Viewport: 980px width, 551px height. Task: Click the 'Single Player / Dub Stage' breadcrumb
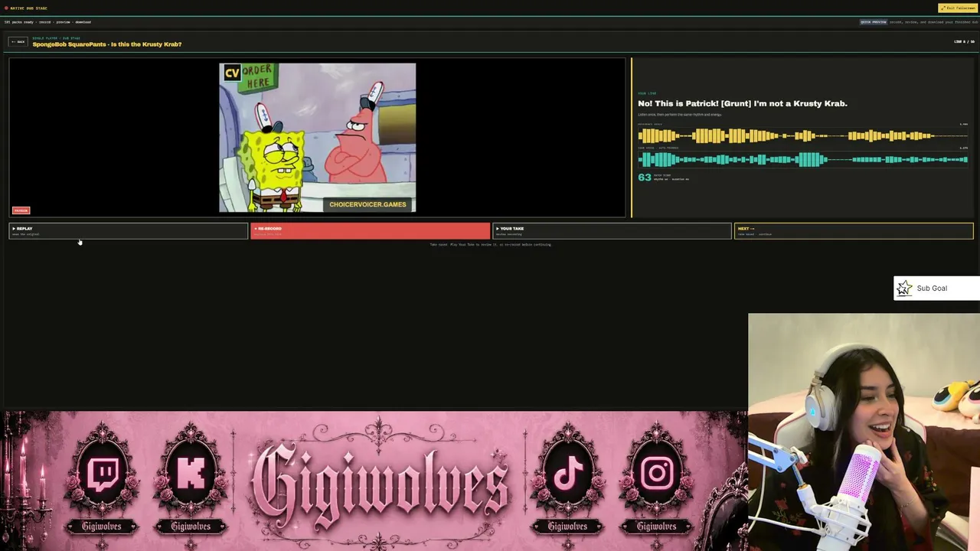(x=56, y=37)
